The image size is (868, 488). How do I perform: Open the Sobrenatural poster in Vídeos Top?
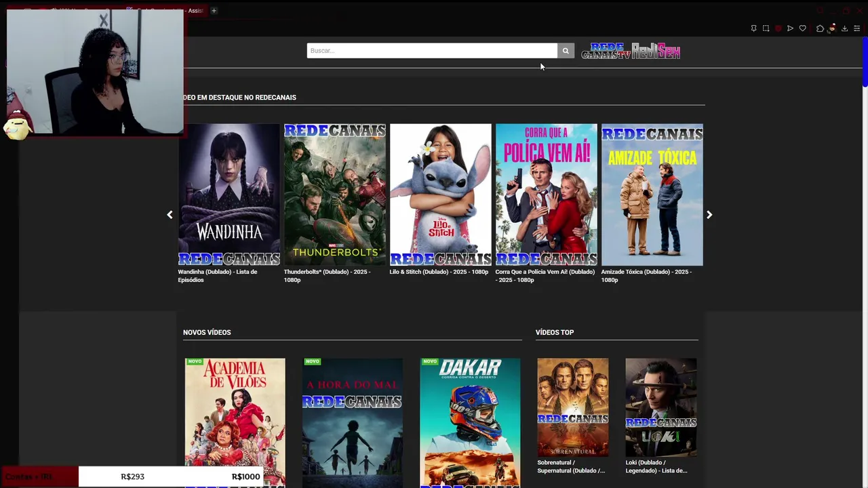pos(573,407)
